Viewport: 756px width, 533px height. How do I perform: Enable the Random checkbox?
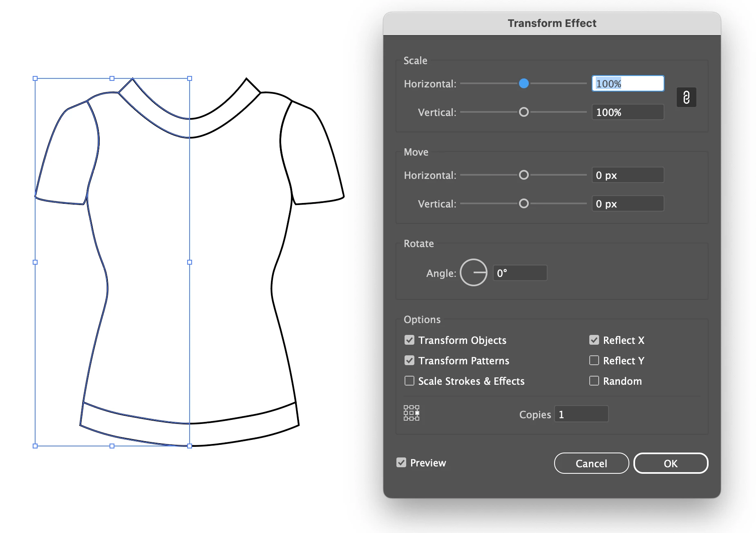pyautogui.click(x=594, y=381)
